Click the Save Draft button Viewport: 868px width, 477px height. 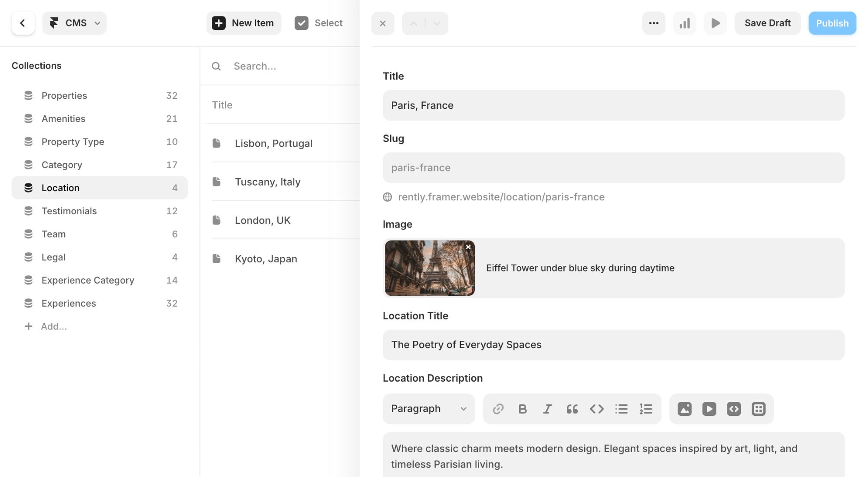767,23
